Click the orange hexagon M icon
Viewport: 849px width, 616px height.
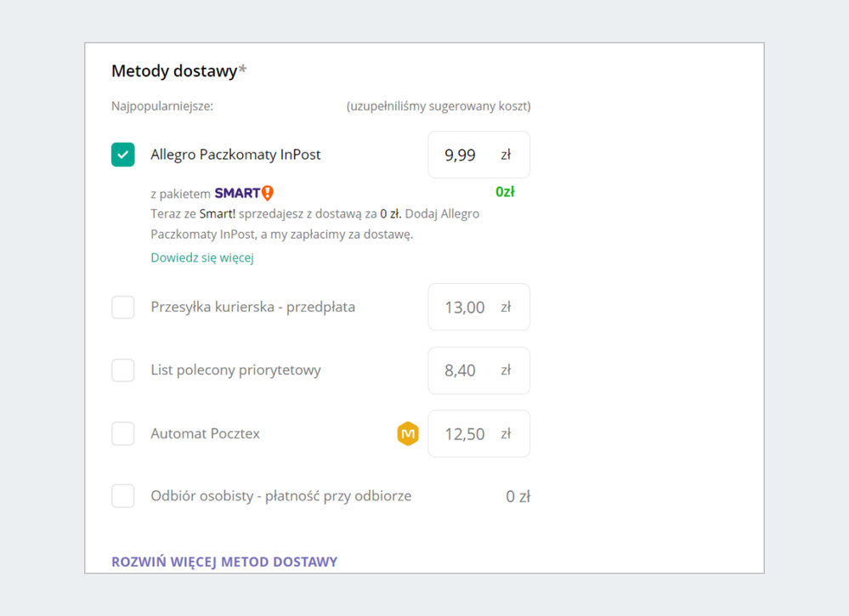click(408, 433)
